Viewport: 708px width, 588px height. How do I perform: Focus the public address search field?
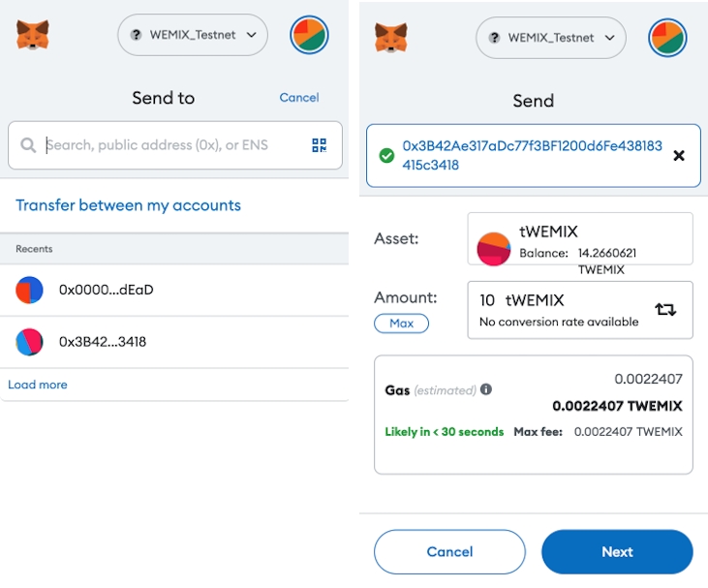coord(175,145)
